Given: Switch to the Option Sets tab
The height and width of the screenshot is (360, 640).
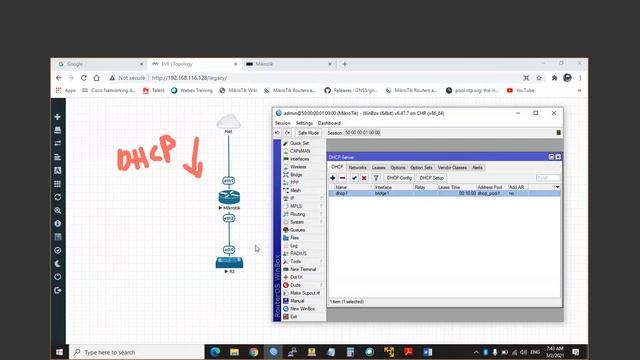Looking at the screenshot, I should 421,168.
